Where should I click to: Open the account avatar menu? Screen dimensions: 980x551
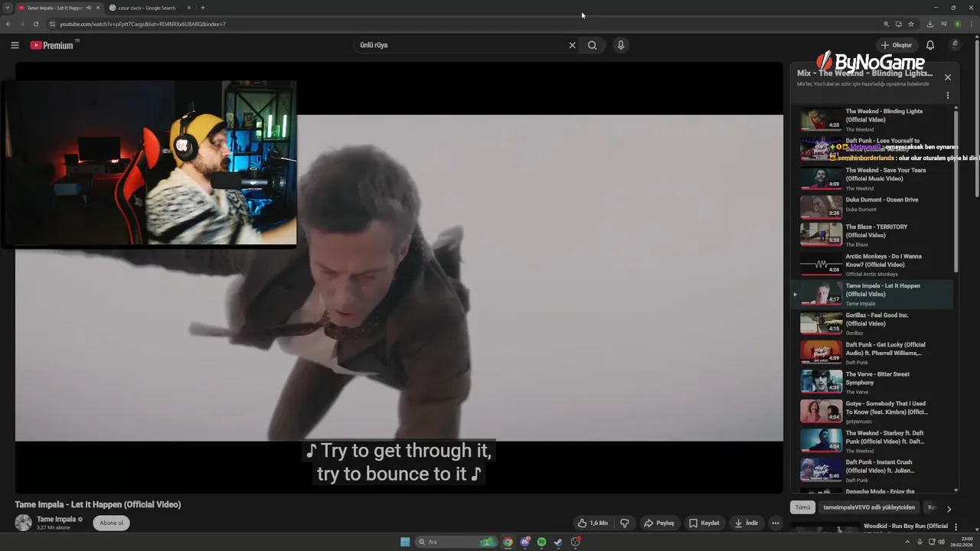955,45
